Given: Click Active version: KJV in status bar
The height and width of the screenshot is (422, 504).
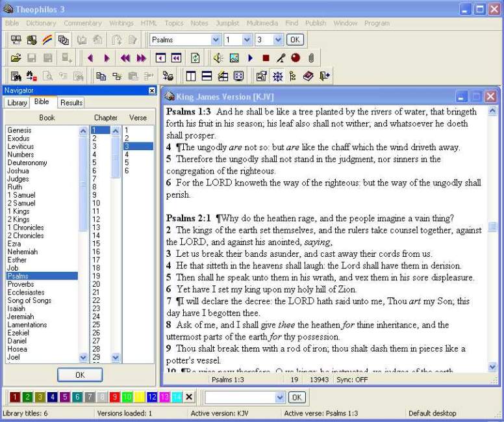Looking at the screenshot, I should (220, 414).
